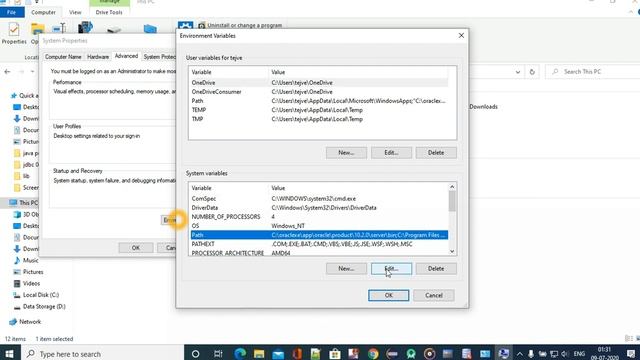640x360 pixels.
Task: Select the DriverData system variable row
Action: click(x=319, y=208)
